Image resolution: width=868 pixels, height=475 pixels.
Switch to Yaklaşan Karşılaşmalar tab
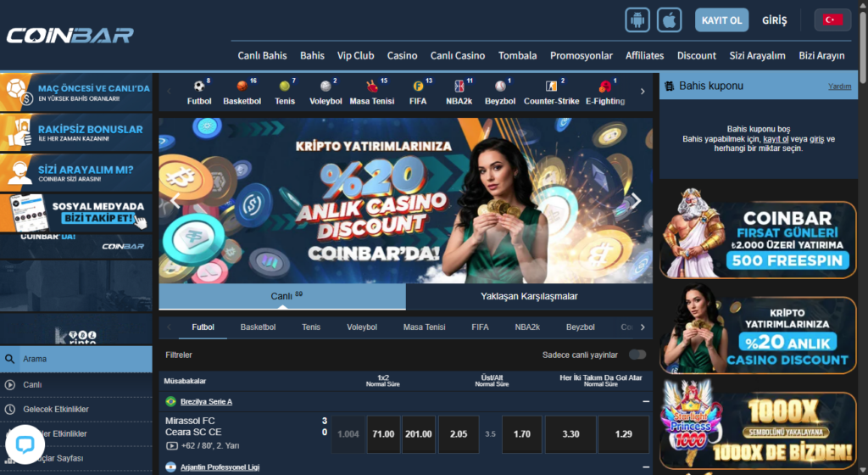pyautogui.click(x=529, y=296)
